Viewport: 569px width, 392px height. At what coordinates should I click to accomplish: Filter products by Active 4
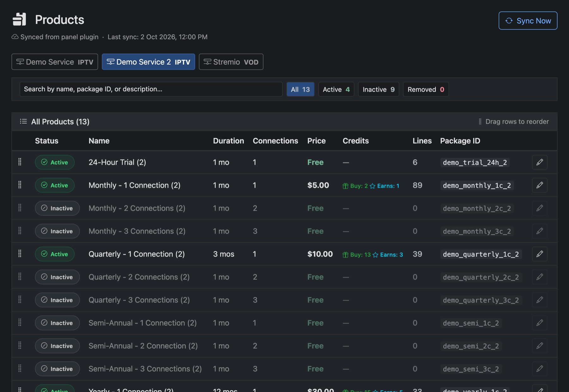point(336,89)
